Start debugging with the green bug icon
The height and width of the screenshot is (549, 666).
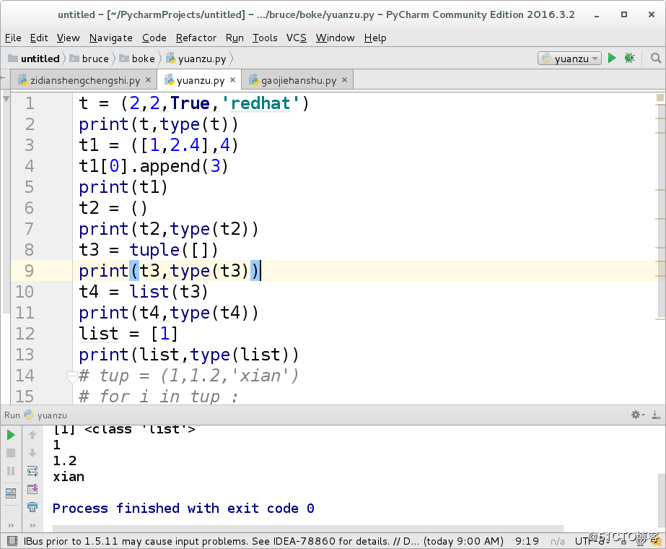pos(629,58)
